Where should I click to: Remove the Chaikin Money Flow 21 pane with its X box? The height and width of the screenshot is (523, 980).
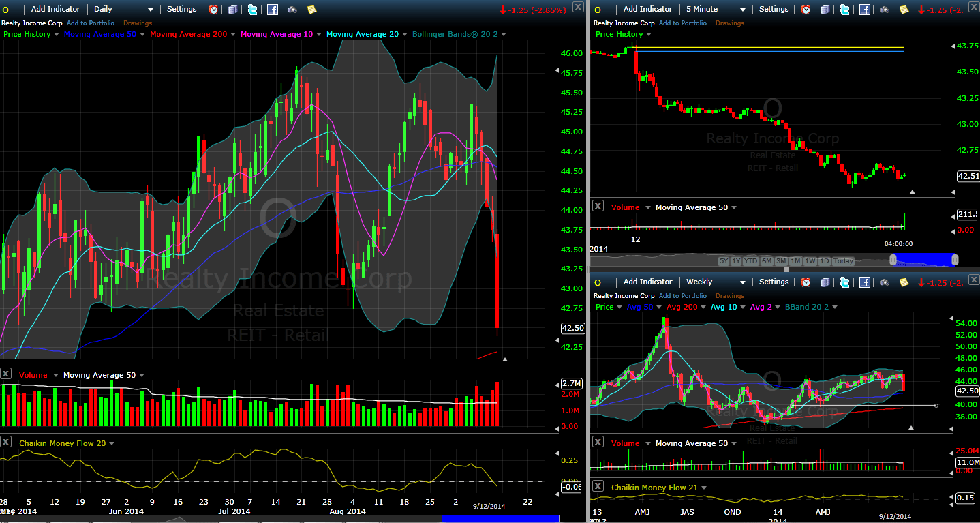click(598, 486)
